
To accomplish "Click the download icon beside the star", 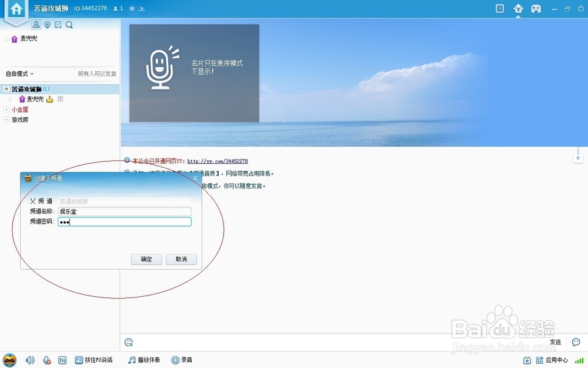I will click(x=142, y=8).
